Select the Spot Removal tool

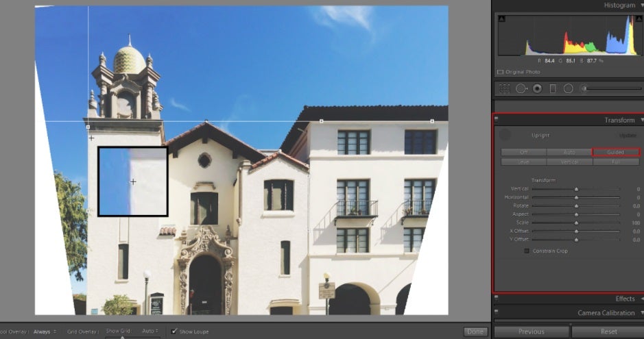tap(521, 88)
